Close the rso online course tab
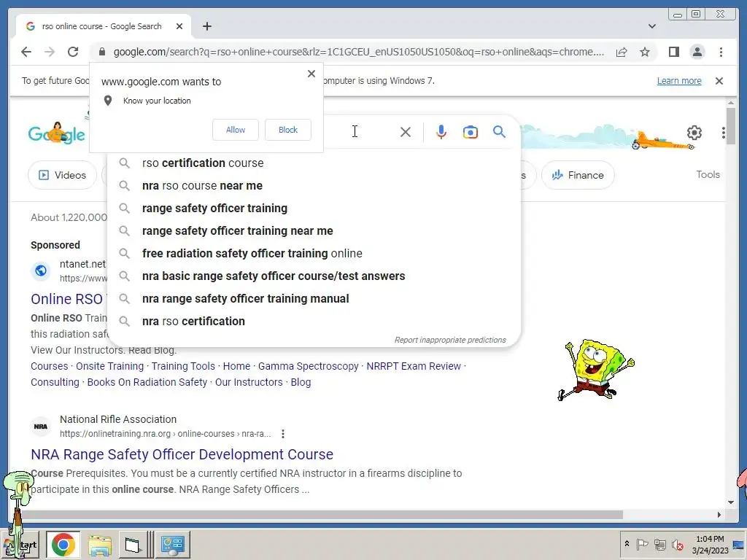Image resolution: width=747 pixels, height=560 pixels. [x=179, y=26]
